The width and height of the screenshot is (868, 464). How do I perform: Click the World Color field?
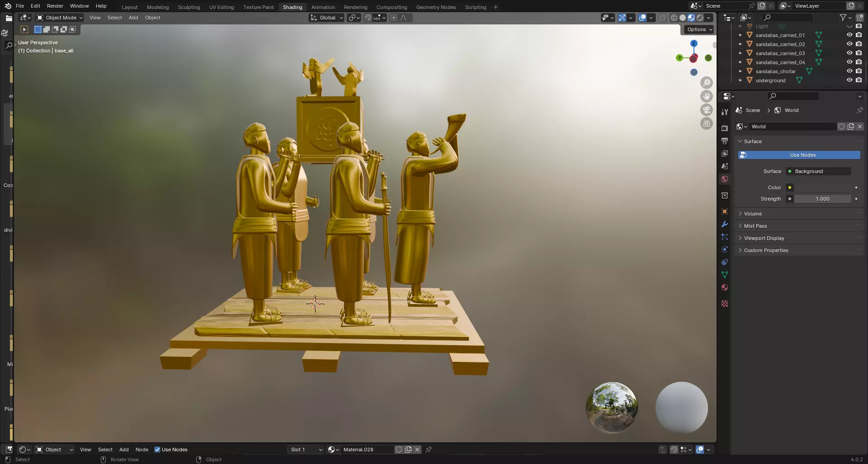823,187
